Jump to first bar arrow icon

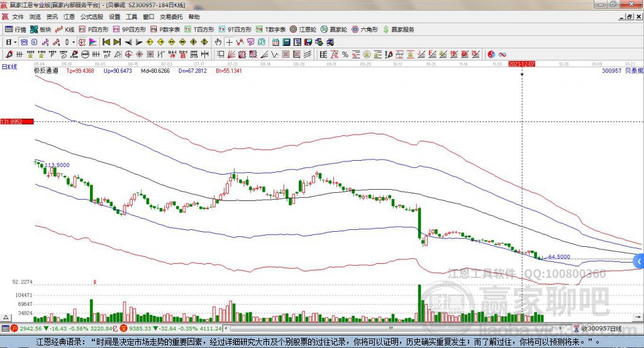click(x=106, y=42)
